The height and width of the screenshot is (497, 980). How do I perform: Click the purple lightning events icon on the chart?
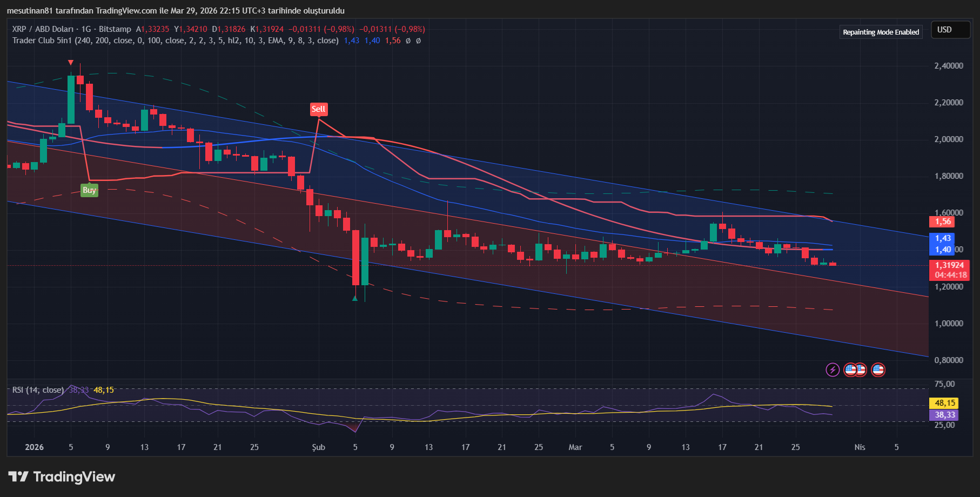(832, 370)
